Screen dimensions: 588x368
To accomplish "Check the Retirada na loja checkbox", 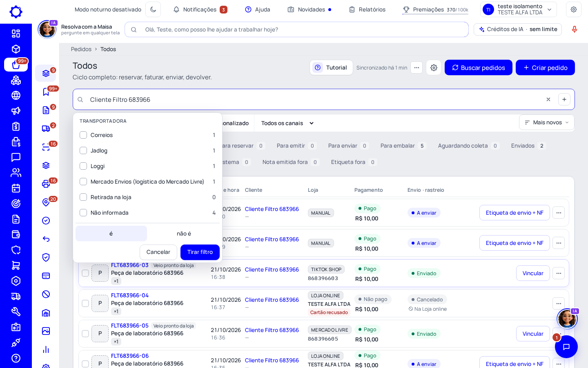I will click(83, 197).
